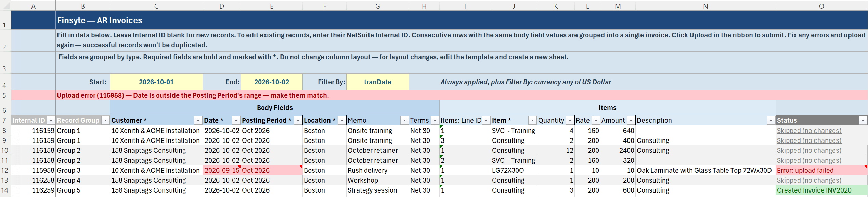Open the Quantity column filter dropdown
The image size is (868, 197).
point(570,121)
